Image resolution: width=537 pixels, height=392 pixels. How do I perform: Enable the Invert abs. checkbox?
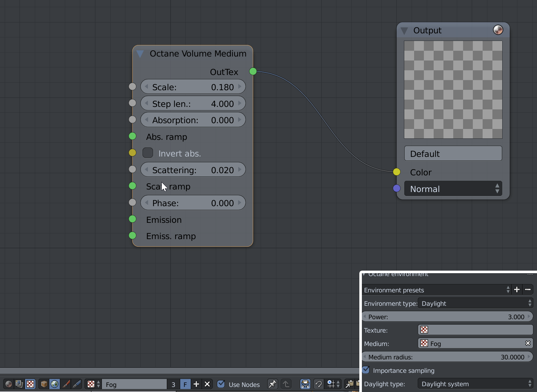click(148, 153)
